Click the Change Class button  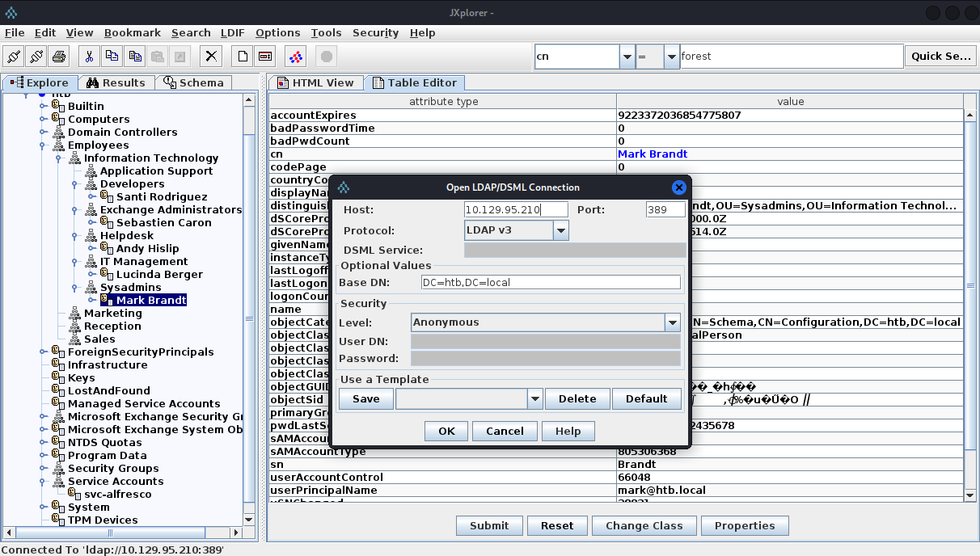tap(644, 525)
